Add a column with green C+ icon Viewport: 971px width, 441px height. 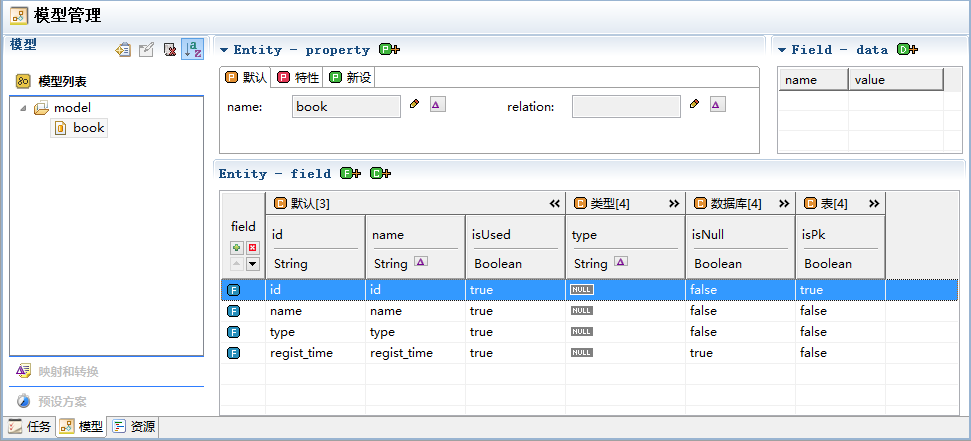[380, 173]
